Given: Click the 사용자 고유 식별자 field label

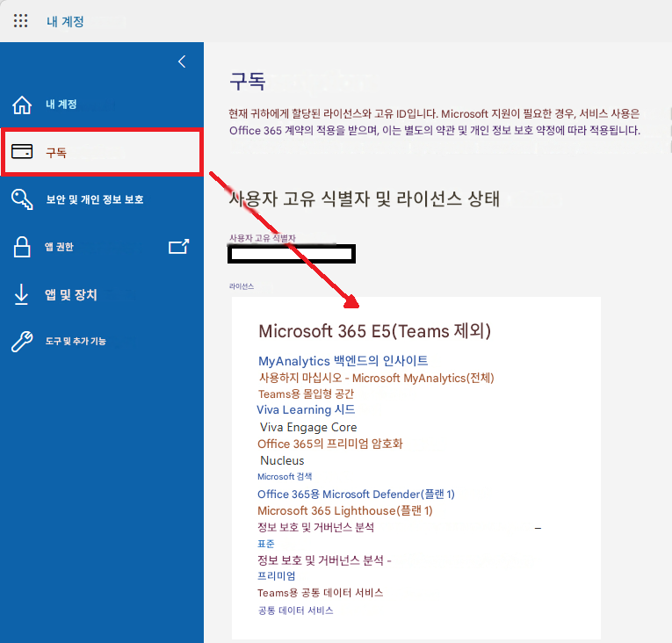Looking at the screenshot, I should 263,238.
